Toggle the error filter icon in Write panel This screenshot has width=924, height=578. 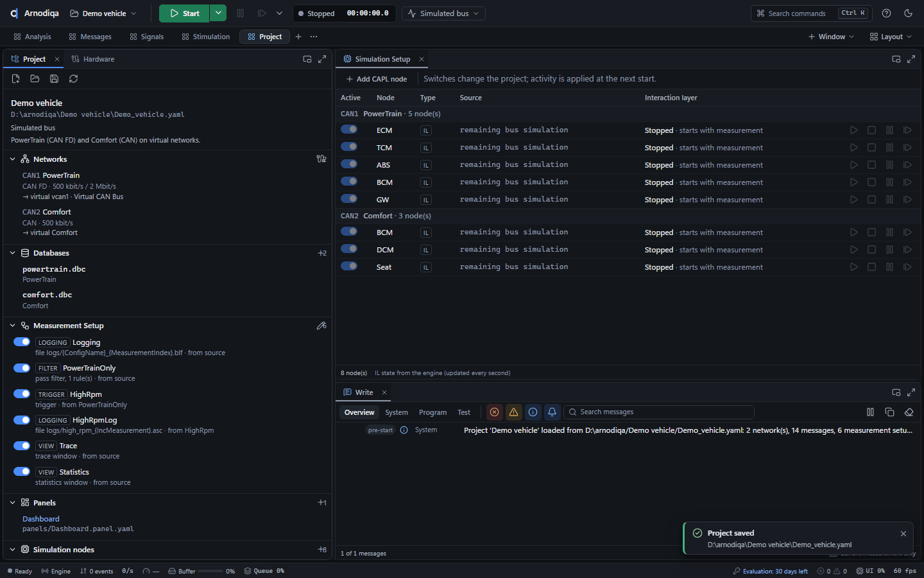494,412
